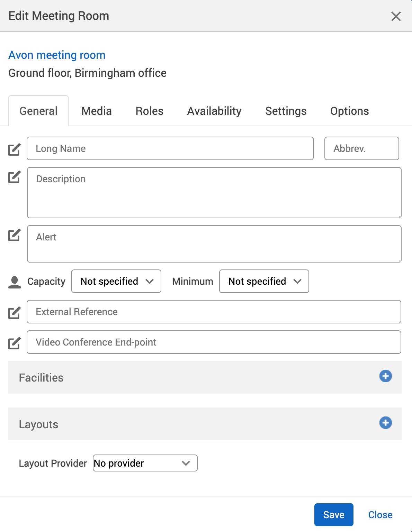Click the edit icon next to Description field

click(14, 177)
